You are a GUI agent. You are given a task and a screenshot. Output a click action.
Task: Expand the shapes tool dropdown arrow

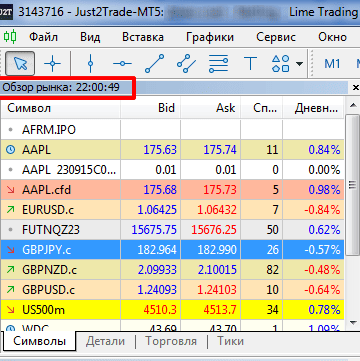(x=299, y=63)
